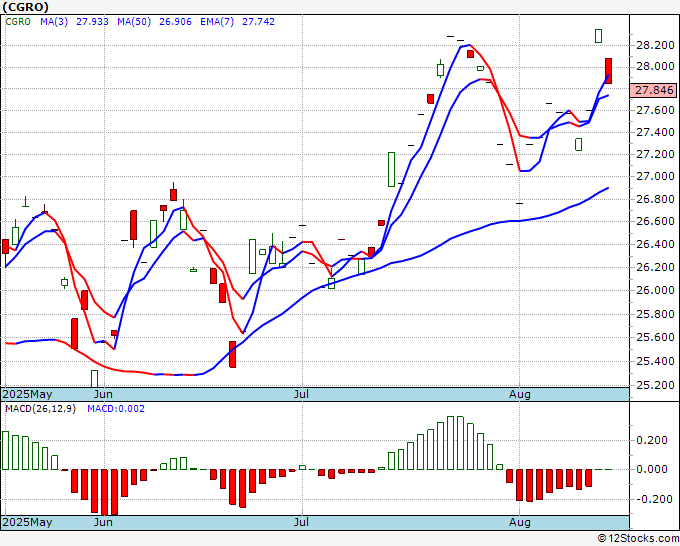Click the 12Stocks.com copyright link
The image size is (680, 546).
pyautogui.click(x=638, y=539)
